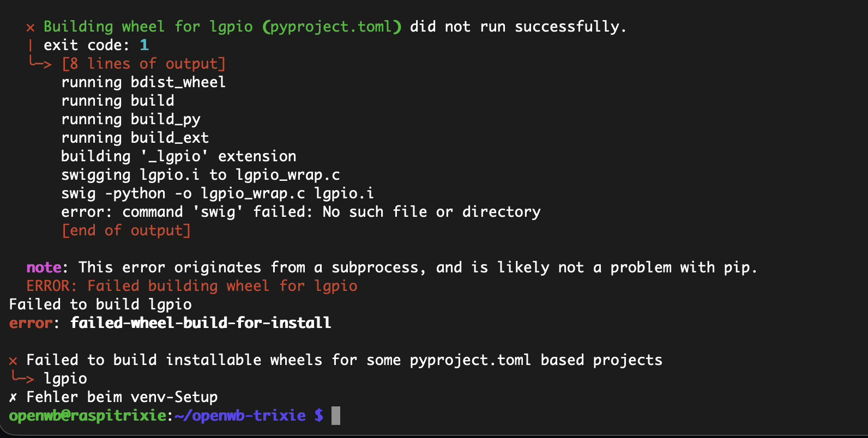Click the green "openwb@raspitrixie" prompt text
868x438 pixels.
(x=87, y=416)
